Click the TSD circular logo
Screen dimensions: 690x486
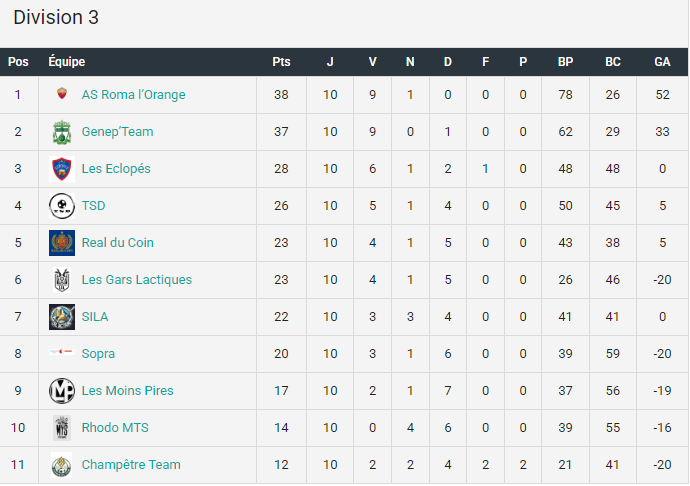point(62,206)
